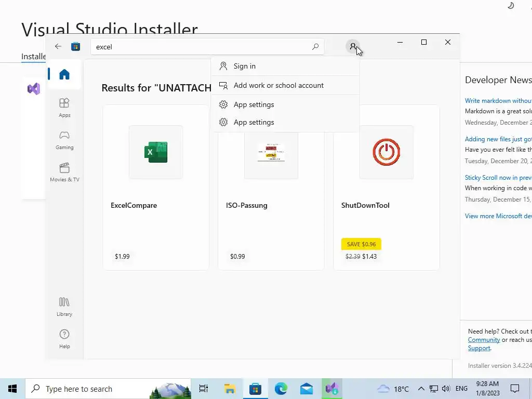
Task: Open Write markdown without news link
Action: [x=498, y=101]
